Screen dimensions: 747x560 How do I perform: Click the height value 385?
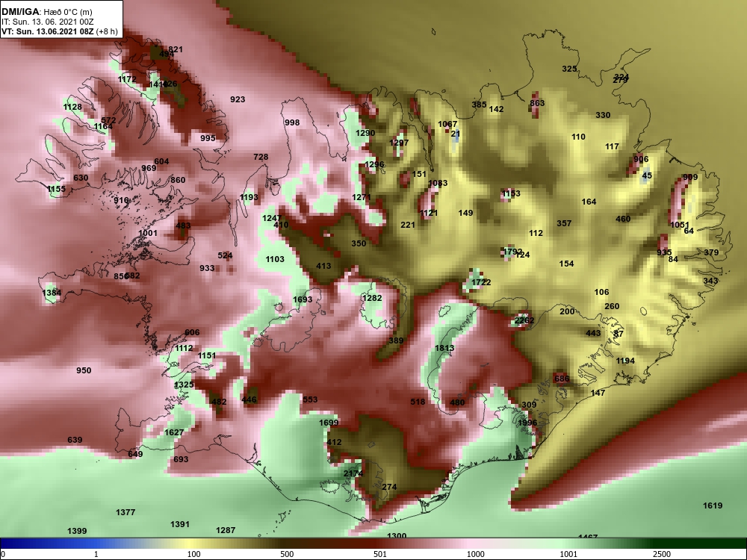point(480,105)
